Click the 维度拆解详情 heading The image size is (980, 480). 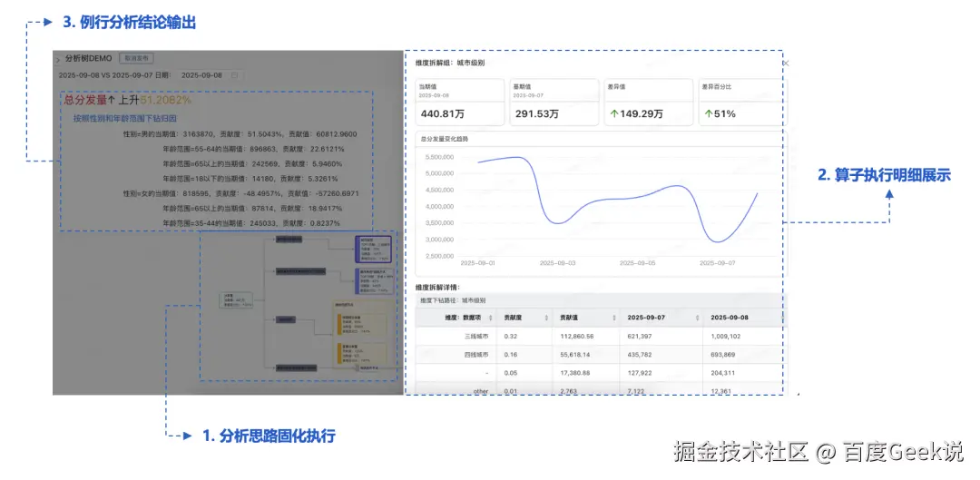point(437,287)
